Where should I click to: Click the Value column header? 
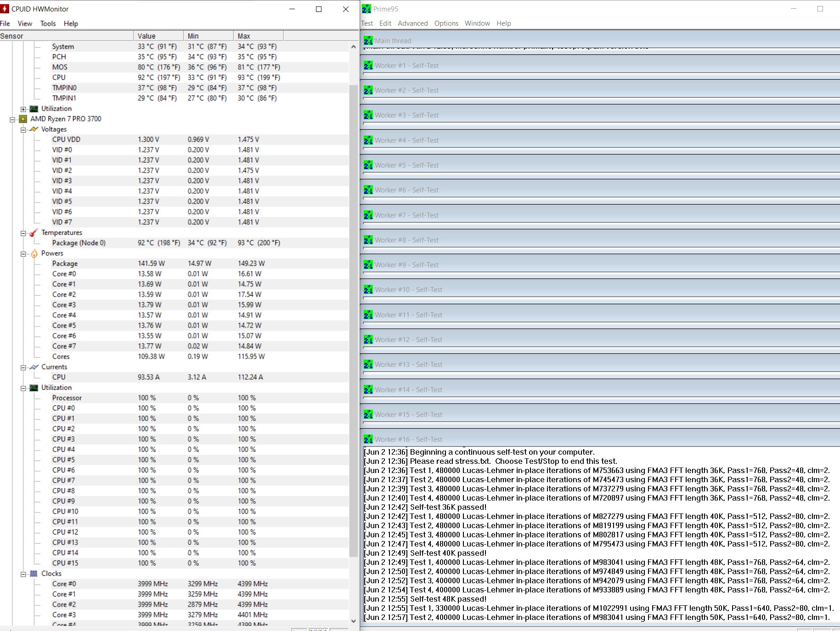[158, 36]
